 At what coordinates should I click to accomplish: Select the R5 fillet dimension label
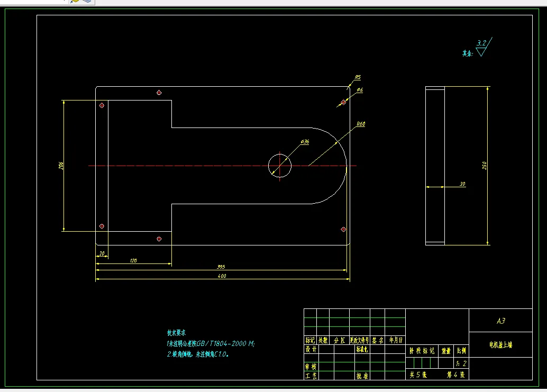(358, 77)
